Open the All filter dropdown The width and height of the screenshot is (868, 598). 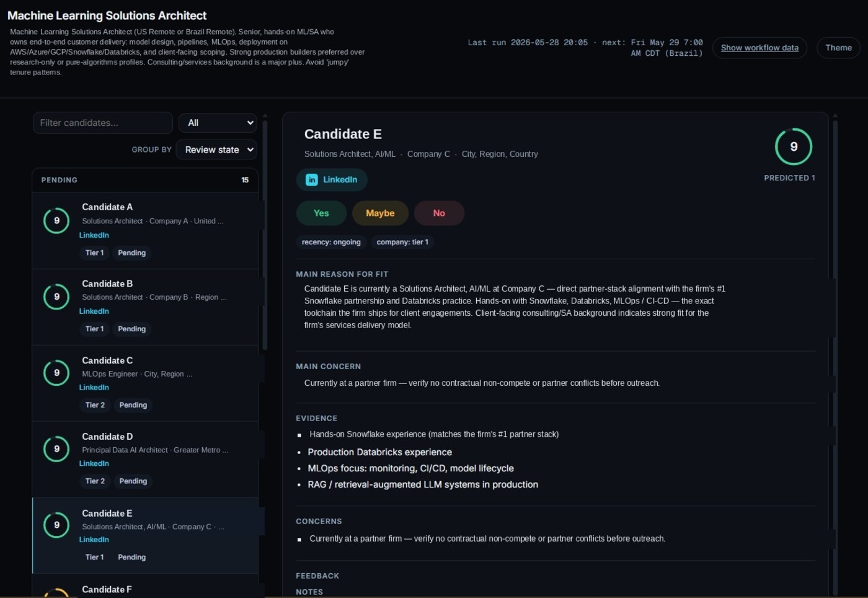218,123
